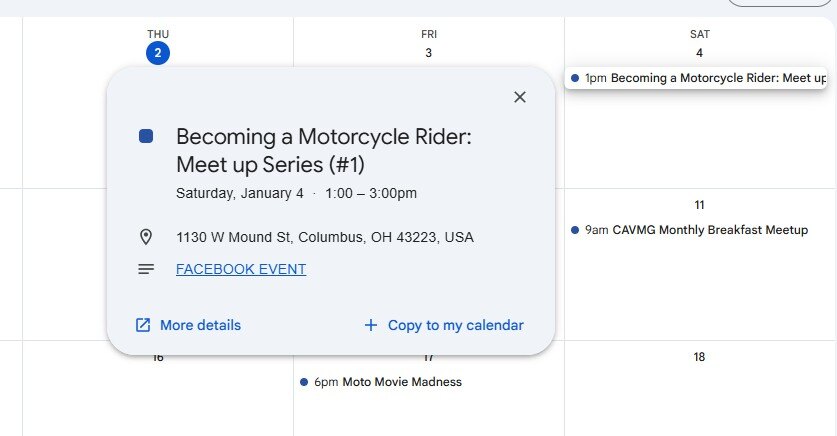
Task: Click the More details open-external icon
Action: (143, 325)
